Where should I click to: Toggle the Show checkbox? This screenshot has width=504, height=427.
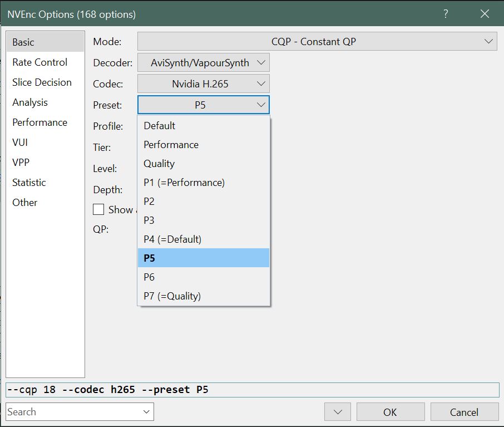click(x=98, y=209)
